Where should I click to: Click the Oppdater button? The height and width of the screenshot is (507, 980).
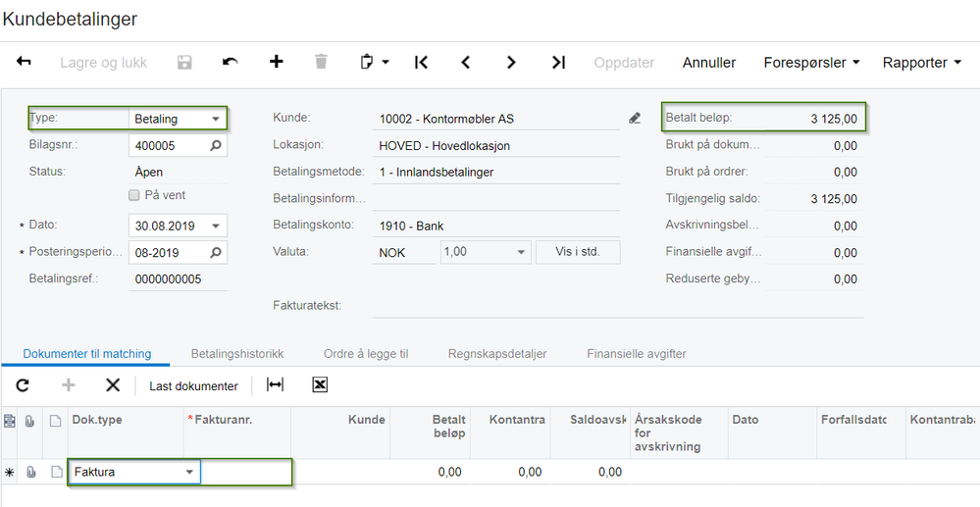[x=624, y=63]
